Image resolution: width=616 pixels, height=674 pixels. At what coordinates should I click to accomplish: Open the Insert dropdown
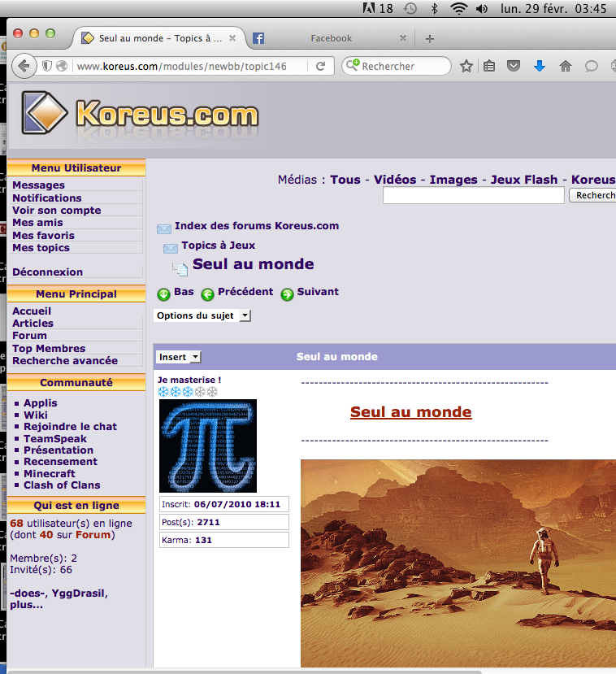click(x=179, y=357)
